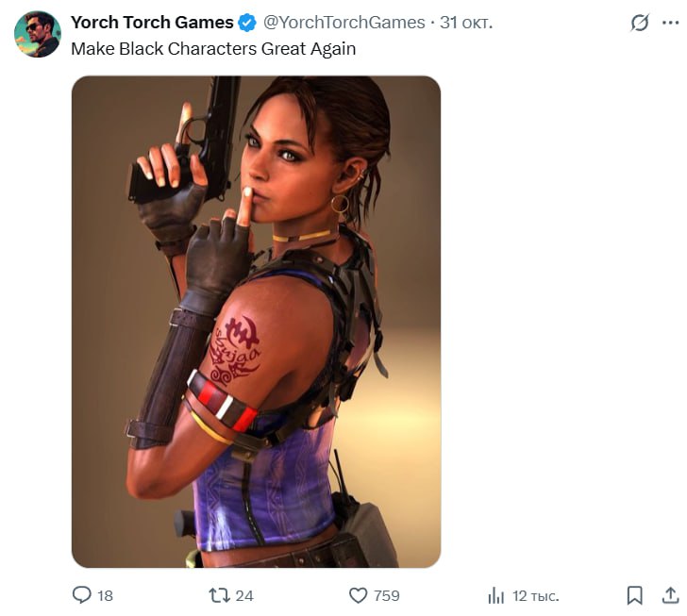Image resolution: width=687 pixels, height=616 pixels.
Task: Click the repost count 24
Action: tap(244, 596)
